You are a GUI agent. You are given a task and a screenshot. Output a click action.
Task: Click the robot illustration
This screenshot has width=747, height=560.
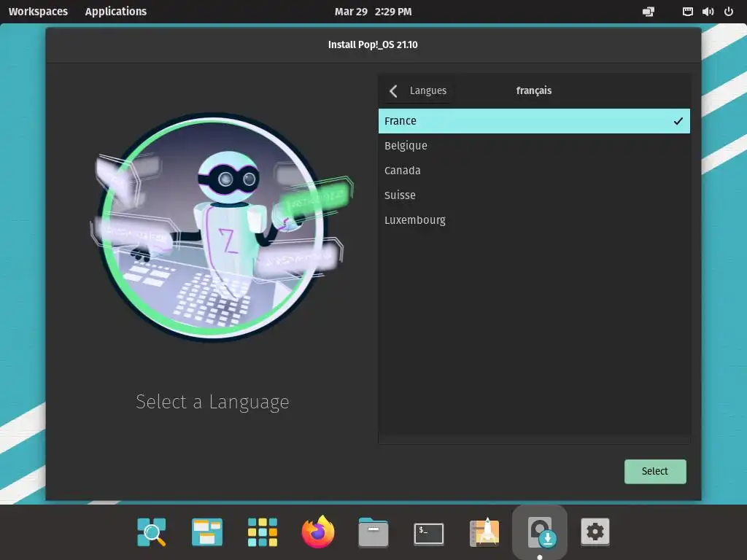(222, 227)
